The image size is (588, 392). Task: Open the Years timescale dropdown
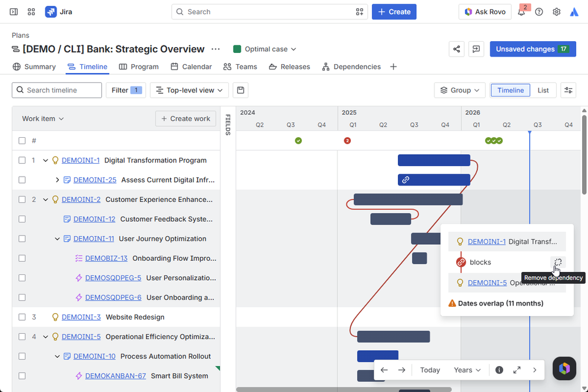pyautogui.click(x=467, y=370)
